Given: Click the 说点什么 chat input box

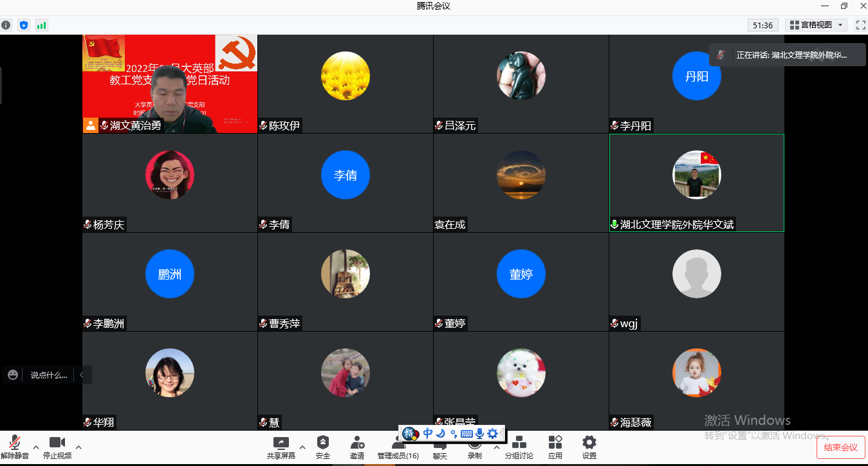Looking at the screenshot, I should click(49, 375).
